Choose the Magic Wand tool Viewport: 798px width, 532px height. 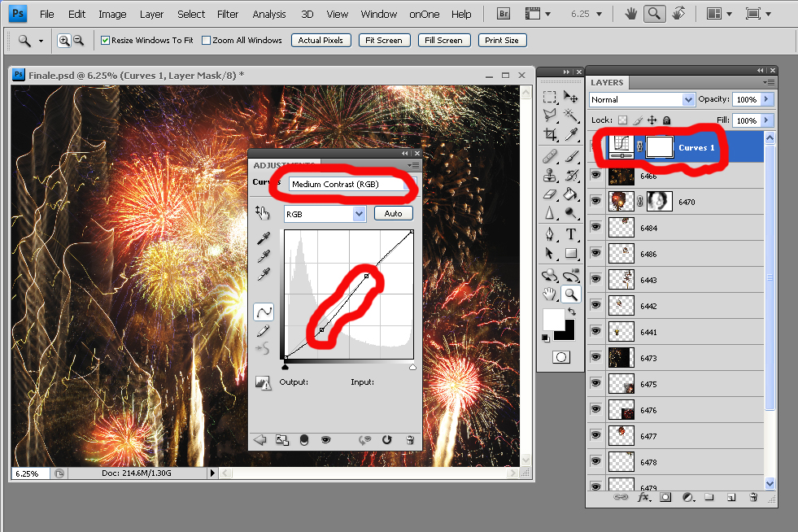pos(571,116)
